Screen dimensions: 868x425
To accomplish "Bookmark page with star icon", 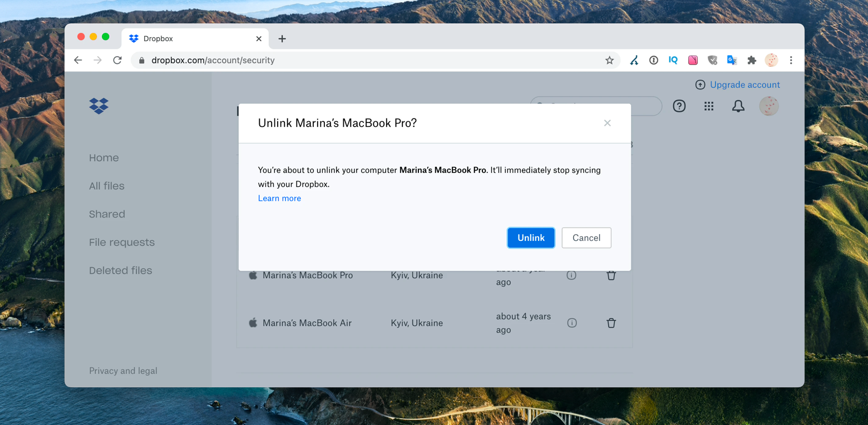I will pyautogui.click(x=609, y=60).
